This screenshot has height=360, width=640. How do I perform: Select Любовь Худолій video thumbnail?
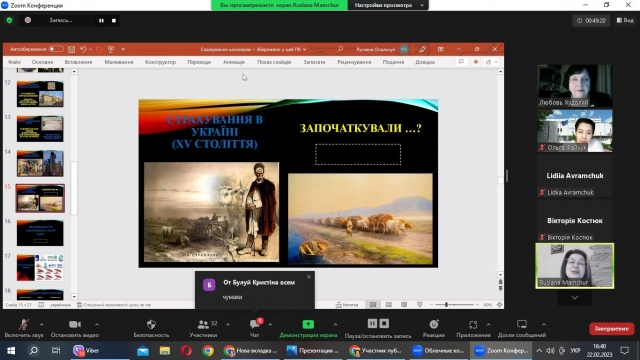[575, 86]
